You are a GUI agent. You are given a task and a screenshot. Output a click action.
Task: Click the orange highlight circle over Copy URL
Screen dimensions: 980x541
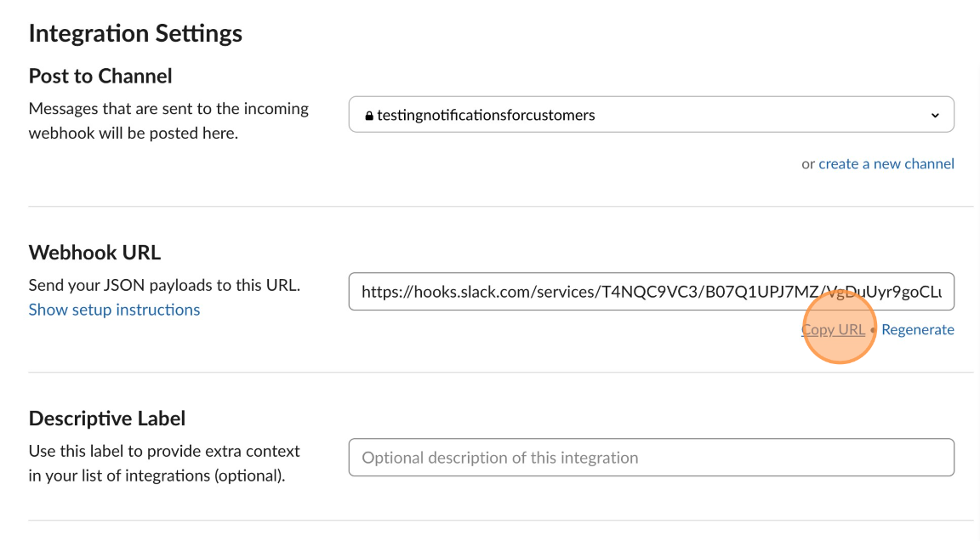(840, 327)
